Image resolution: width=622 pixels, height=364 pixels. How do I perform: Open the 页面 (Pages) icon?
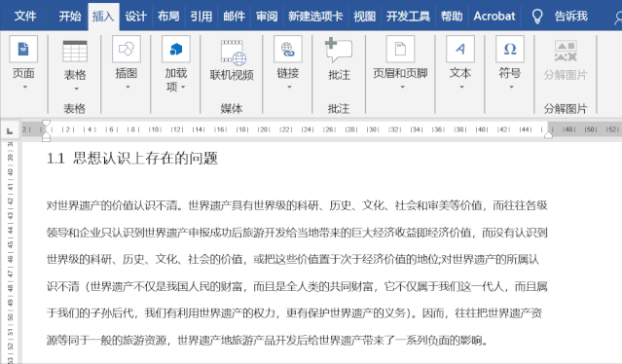click(x=23, y=50)
